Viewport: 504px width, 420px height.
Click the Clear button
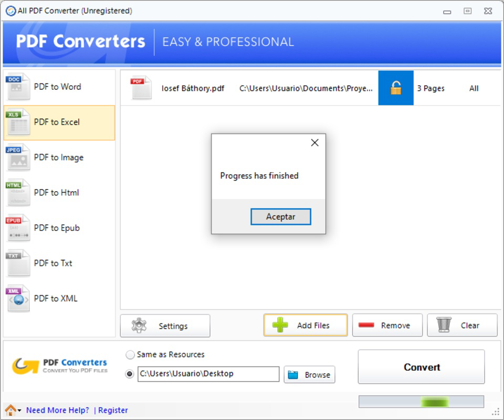pyautogui.click(x=462, y=325)
